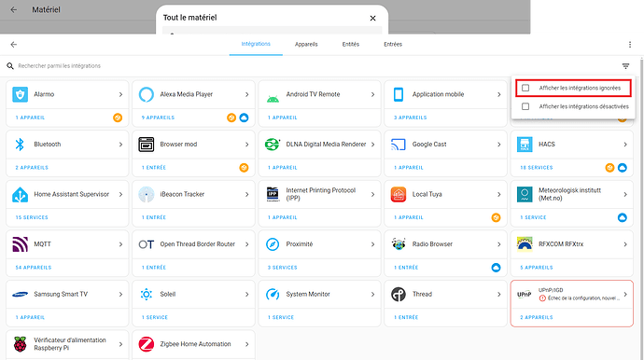Click the MQTT purple icon
Viewport: 644px width, 360px height.
[x=21, y=244]
